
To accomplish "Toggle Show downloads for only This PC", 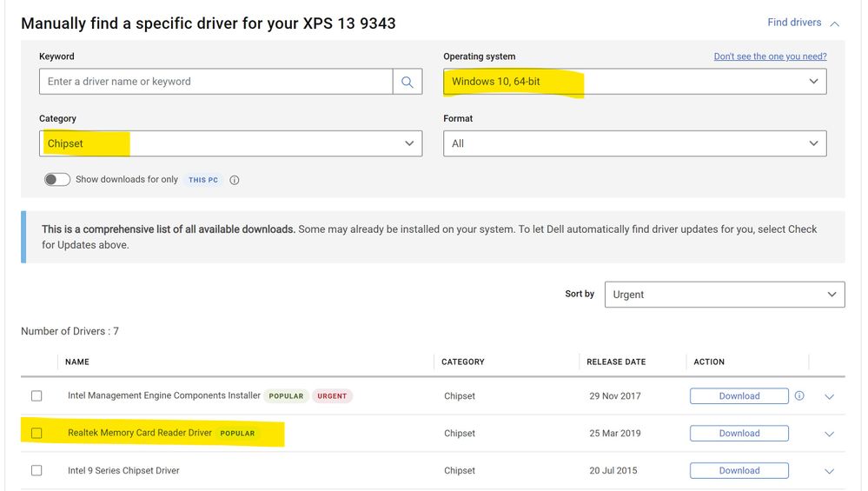I will pos(57,179).
